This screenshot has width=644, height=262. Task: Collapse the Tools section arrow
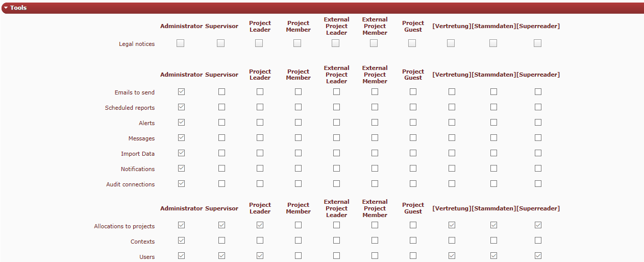[6, 8]
